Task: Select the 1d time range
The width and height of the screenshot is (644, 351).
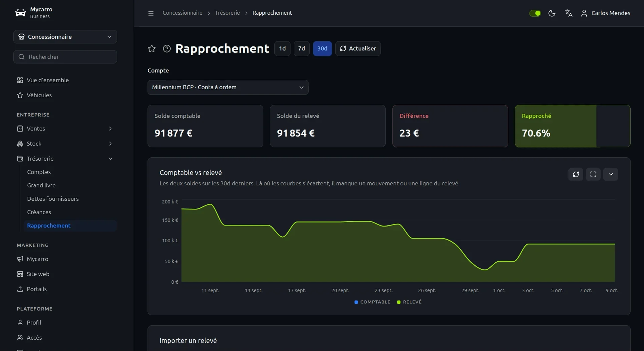Action: [282, 49]
